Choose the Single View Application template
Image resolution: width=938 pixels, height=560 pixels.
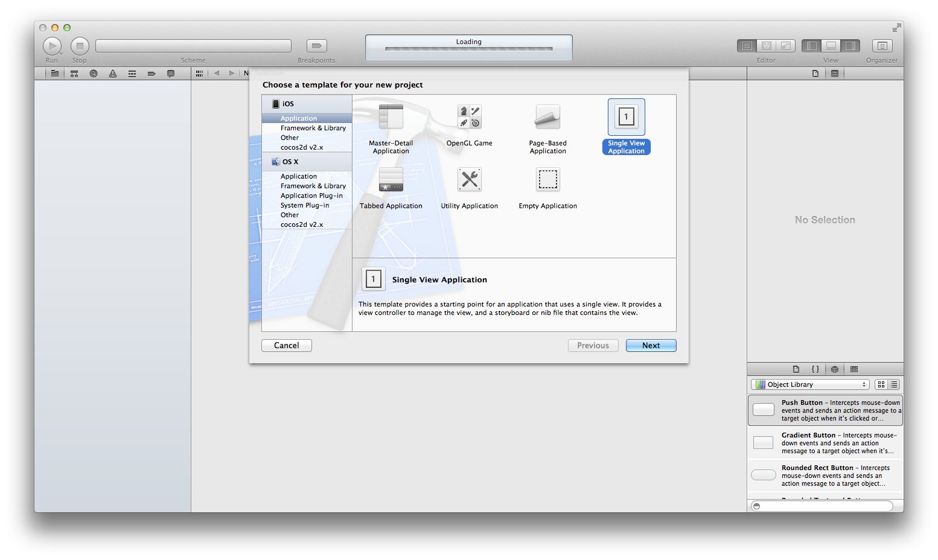point(627,127)
